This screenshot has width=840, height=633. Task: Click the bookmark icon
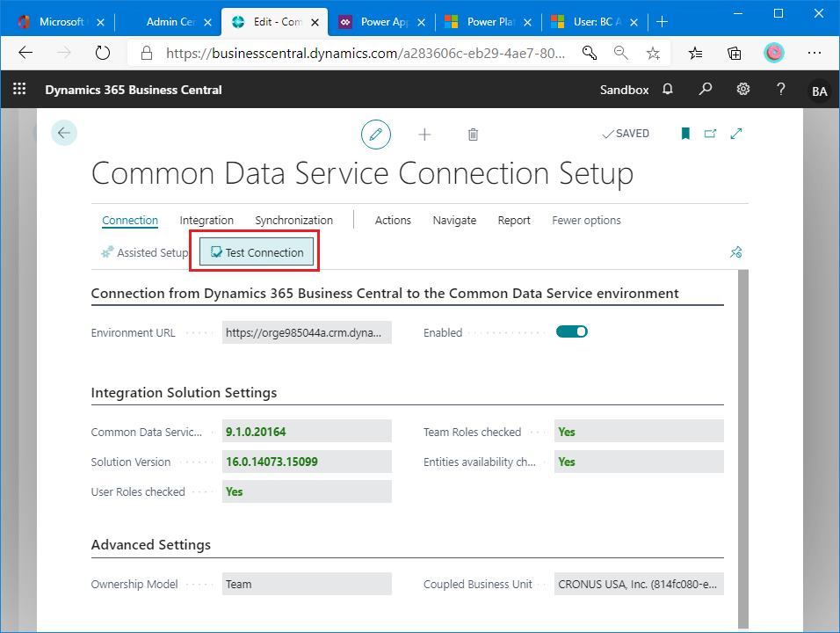click(685, 134)
